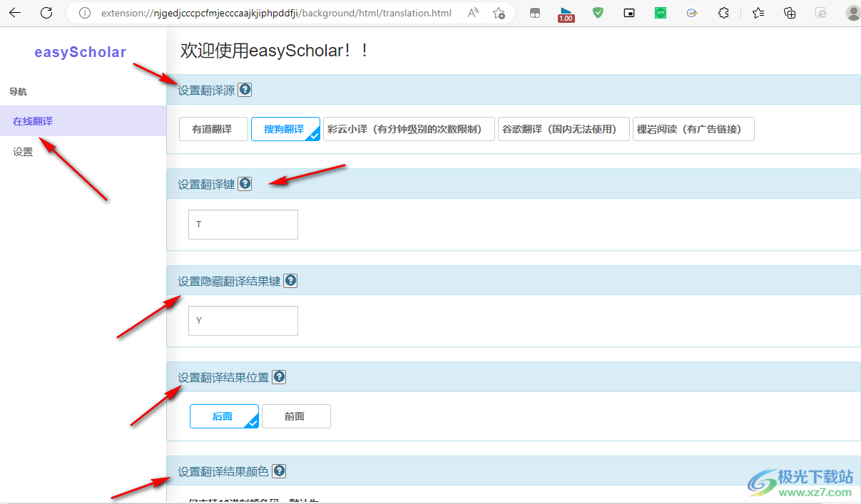Open the green shield AdGuard extension

pos(598,13)
